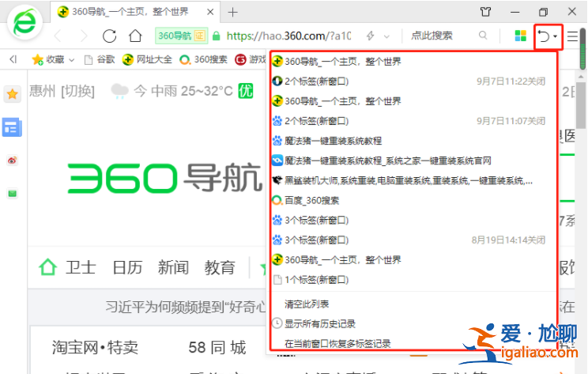Click the sidebar star favorites icon
The image size is (588, 374).
coord(13,94)
